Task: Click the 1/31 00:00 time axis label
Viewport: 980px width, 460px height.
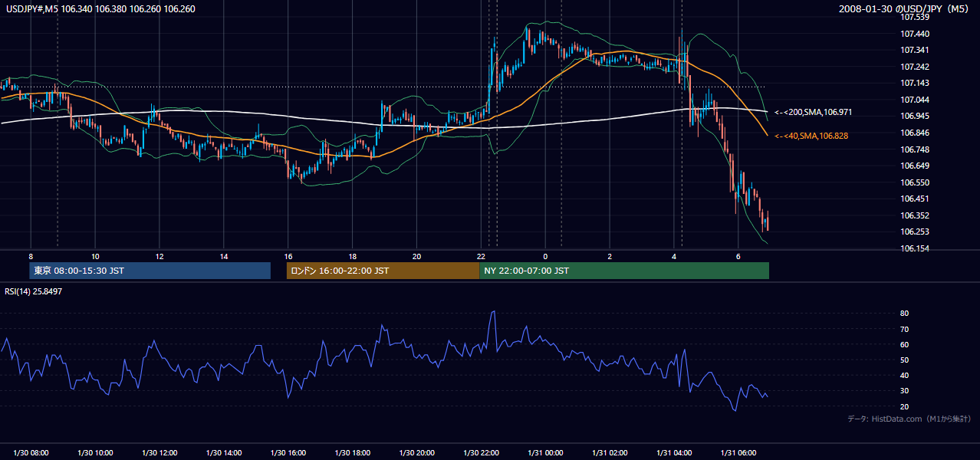Action: (546, 453)
